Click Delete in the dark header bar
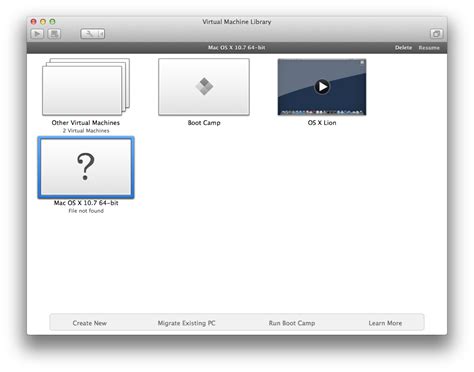Viewport: 474px width, 372px height. click(403, 48)
